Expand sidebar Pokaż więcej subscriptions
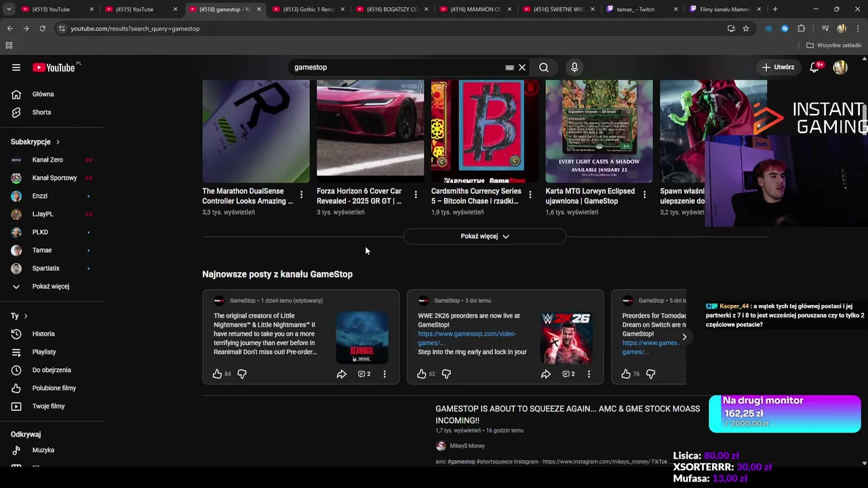Image resolution: width=868 pixels, height=488 pixels. pyautogui.click(x=52, y=286)
